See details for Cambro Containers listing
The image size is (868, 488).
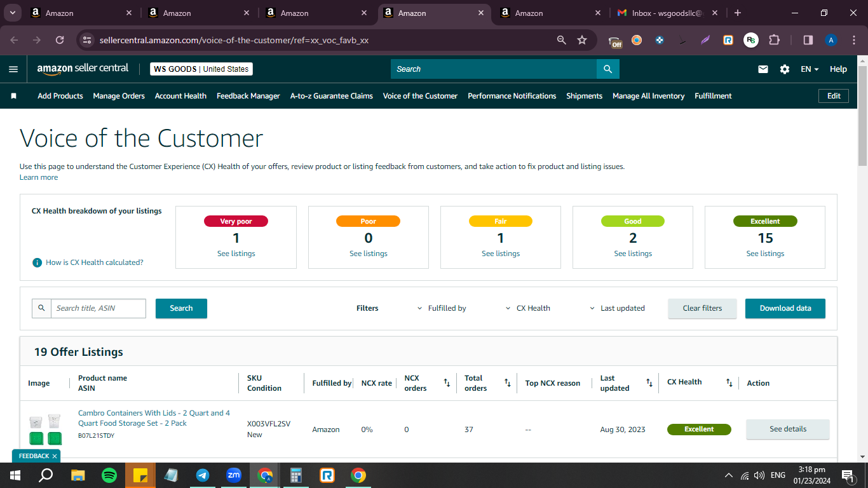pyautogui.click(x=788, y=429)
